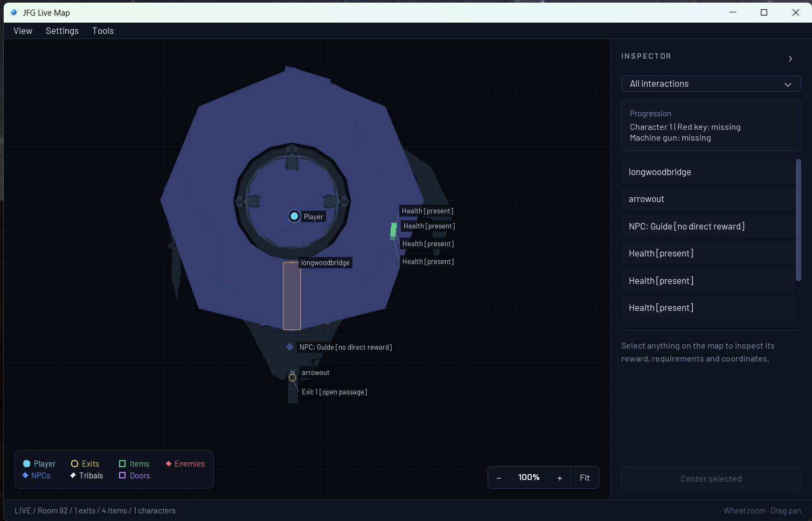Open the Settings menu
This screenshot has height=521, width=812.
coord(63,31)
